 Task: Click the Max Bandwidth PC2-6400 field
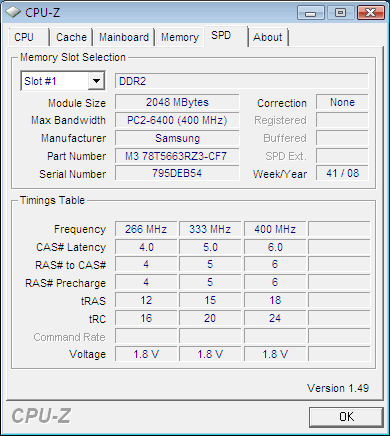177,120
